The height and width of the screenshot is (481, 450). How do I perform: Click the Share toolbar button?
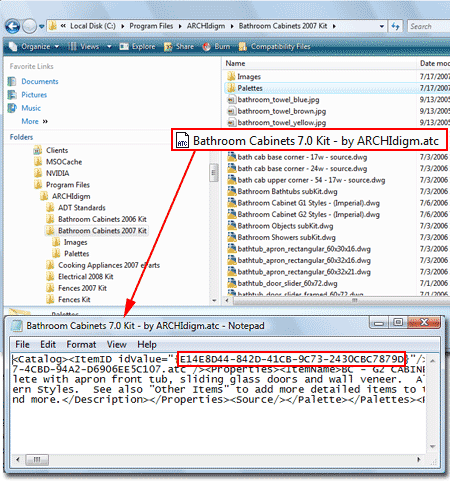(179, 46)
